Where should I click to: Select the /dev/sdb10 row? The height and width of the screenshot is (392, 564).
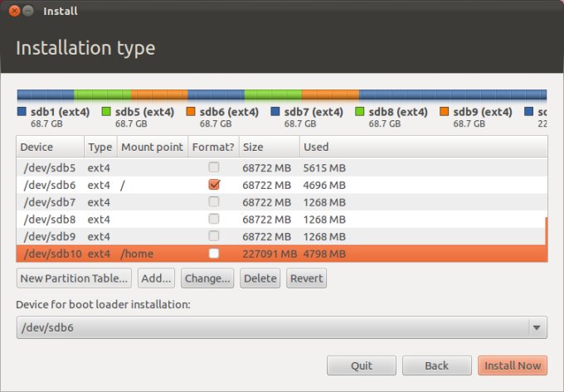point(282,254)
